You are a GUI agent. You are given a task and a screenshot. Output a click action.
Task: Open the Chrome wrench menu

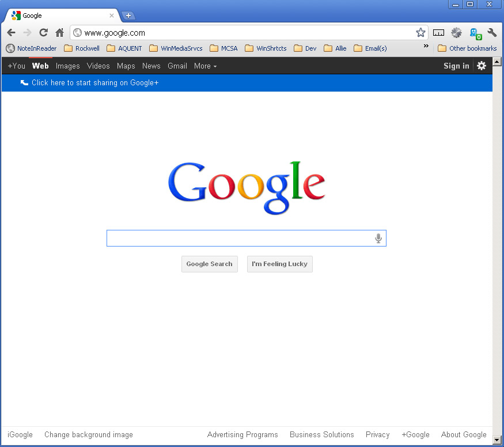pyautogui.click(x=492, y=32)
